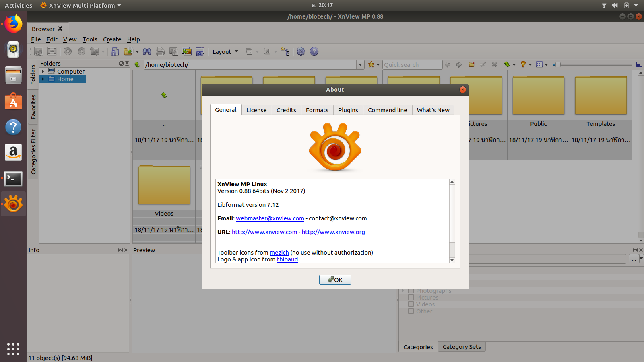
Task: Click the batch convert pictures icon
Action: [x=187, y=51]
